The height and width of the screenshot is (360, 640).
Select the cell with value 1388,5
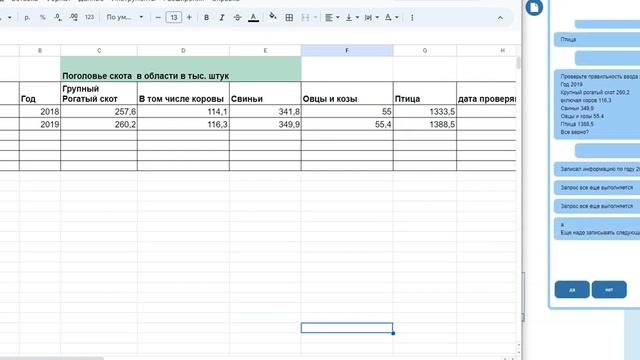(x=425, y=124)
